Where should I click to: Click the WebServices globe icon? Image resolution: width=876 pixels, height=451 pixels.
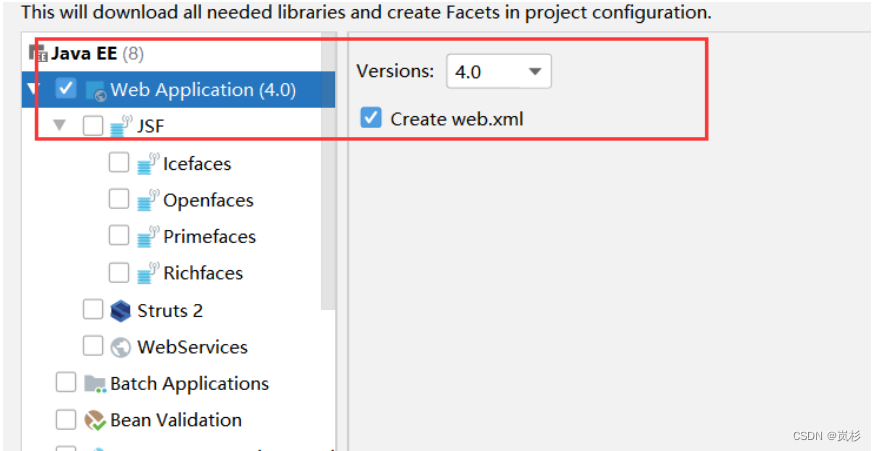tap(121, 347)
